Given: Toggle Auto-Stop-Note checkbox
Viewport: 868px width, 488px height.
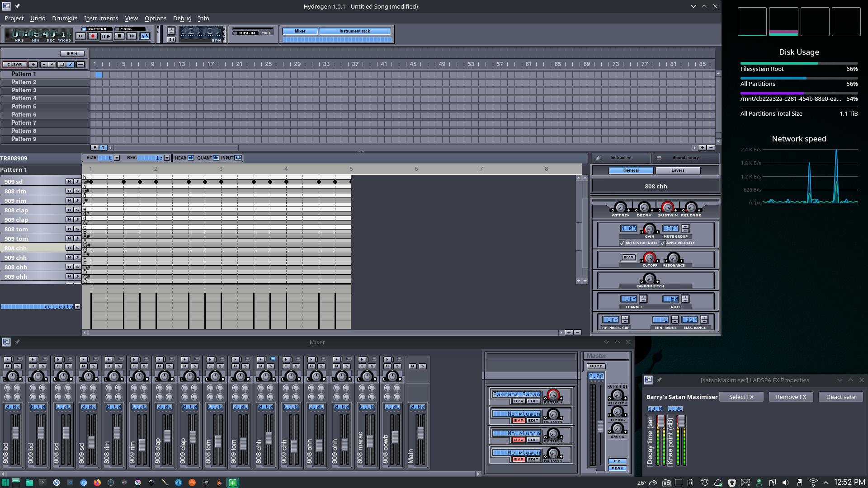Looking at the screenshot, I should click(x=622, y=243).
